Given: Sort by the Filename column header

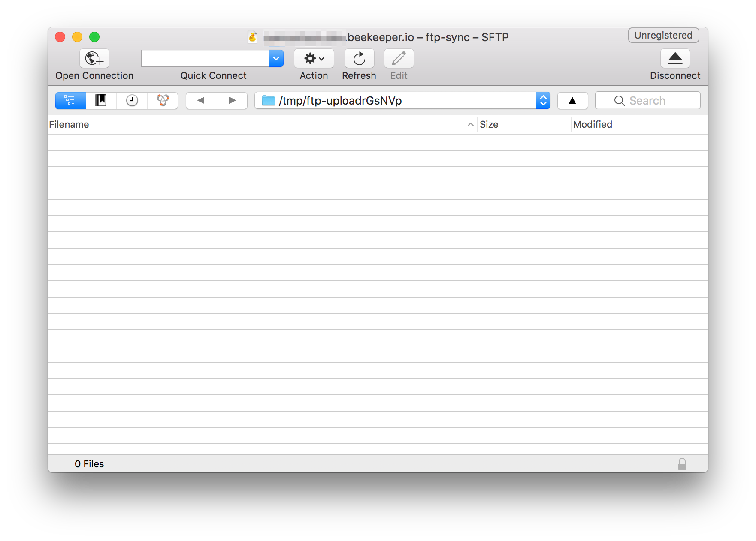Looking at the screenshot, I should click(262, 124).
